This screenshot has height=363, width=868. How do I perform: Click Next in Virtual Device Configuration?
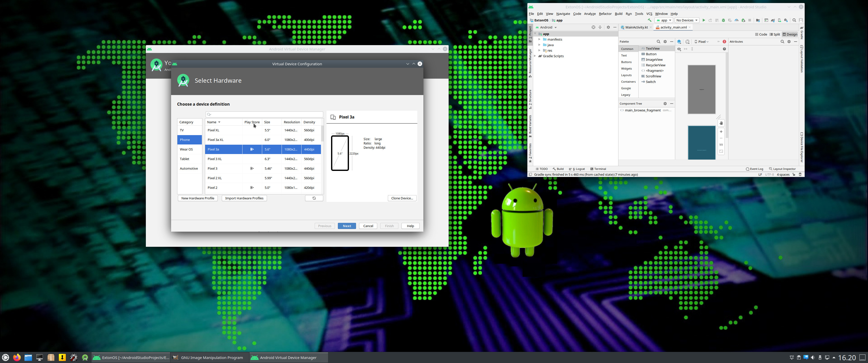coord(347,226)
